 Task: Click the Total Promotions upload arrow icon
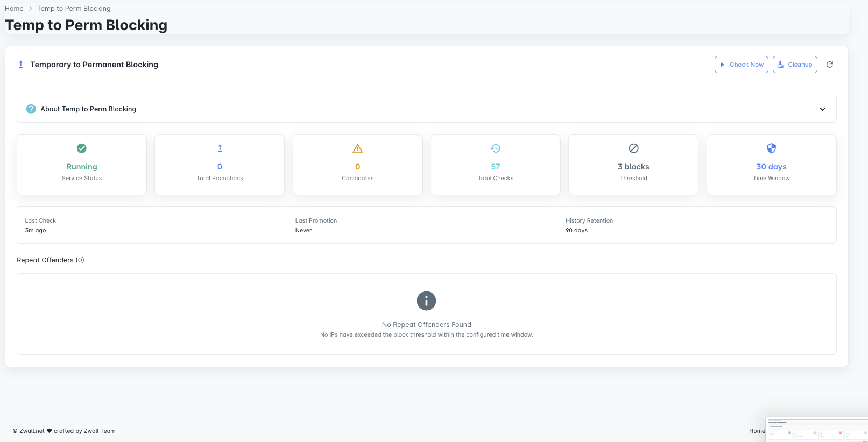(x=220, y=148)
